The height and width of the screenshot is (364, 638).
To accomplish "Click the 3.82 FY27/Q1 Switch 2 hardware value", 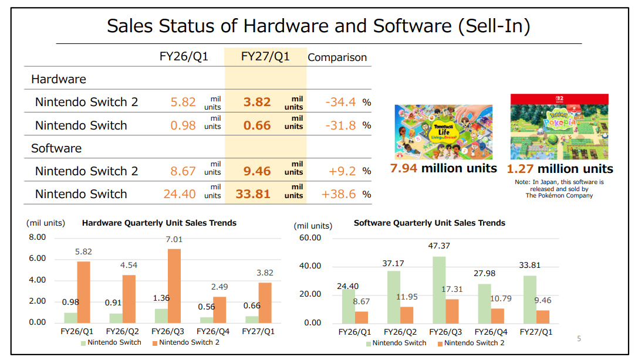I will tap(256, 102).
